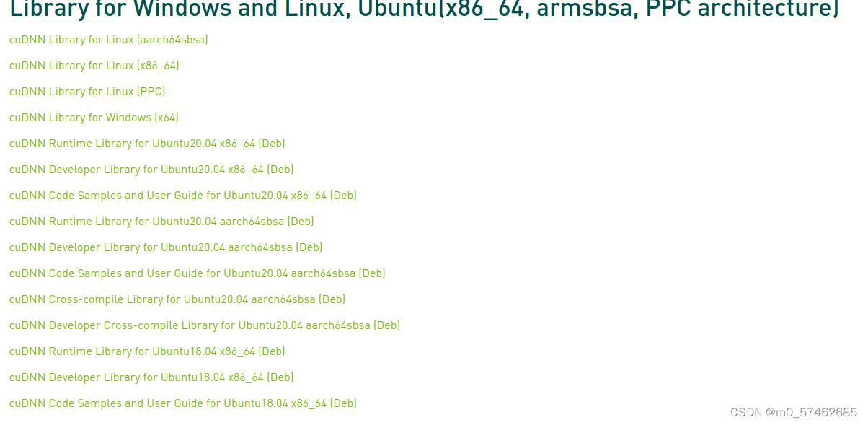Open Developer Cross-compile Library for Ubuntu20.04 aarch64sbsa
This screenshot has height=425, width=868.
point(204,325)
